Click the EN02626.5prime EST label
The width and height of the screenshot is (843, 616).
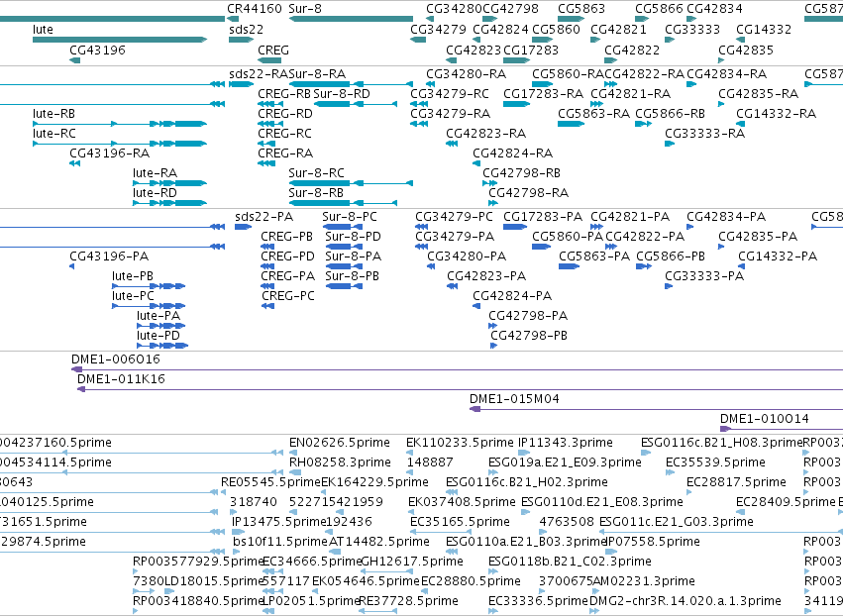tap(339, 443)
